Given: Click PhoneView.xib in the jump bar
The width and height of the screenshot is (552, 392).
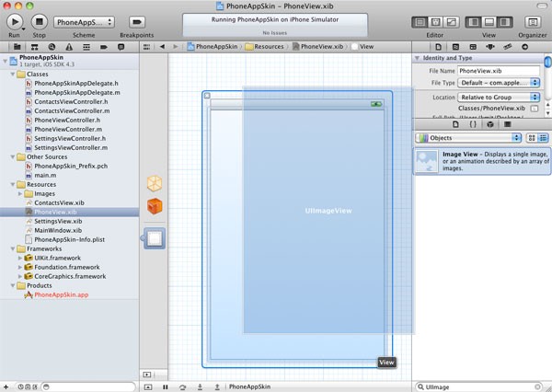Looking at the screenshot, I should pos(318,47).
